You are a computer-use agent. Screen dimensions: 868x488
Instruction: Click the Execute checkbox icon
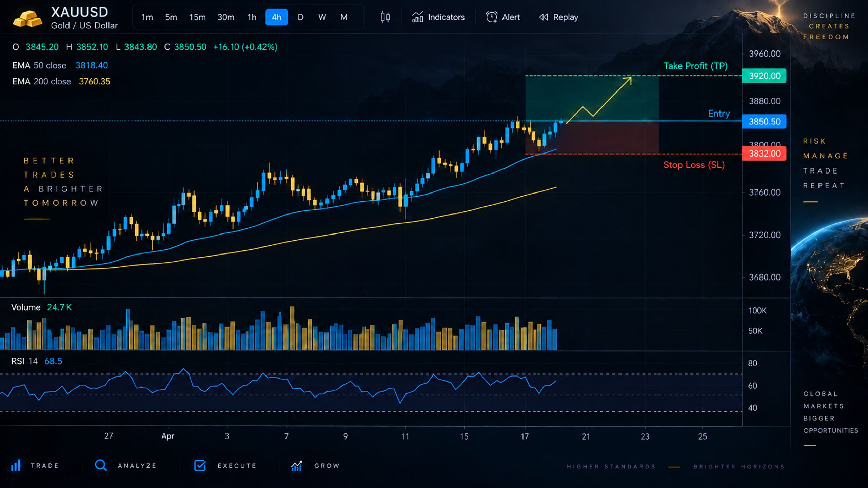(x=200, y=465)
